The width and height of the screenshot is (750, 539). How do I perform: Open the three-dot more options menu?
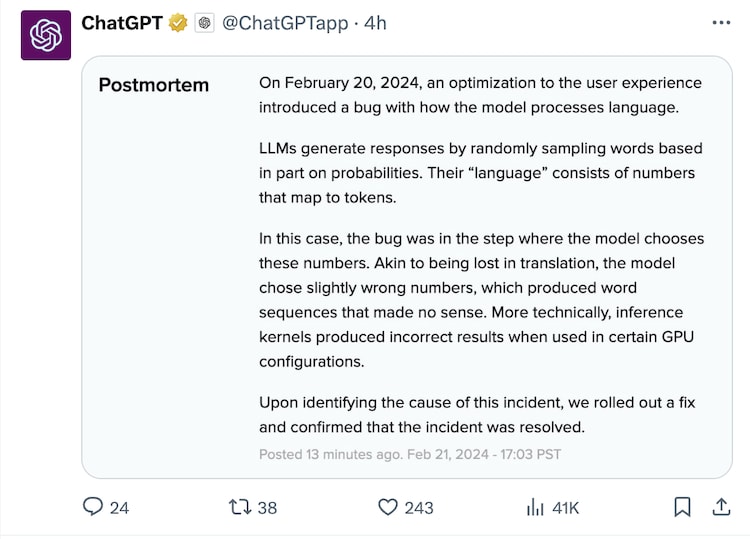[721, 22]
